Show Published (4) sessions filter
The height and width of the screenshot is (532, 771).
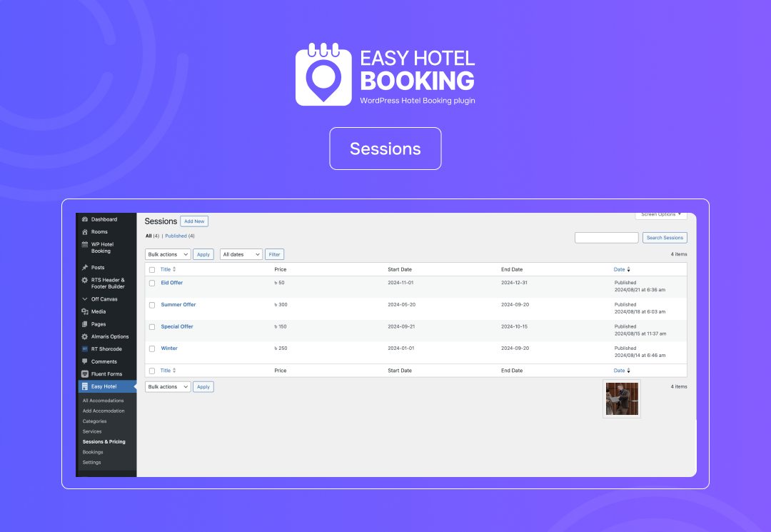179,236
